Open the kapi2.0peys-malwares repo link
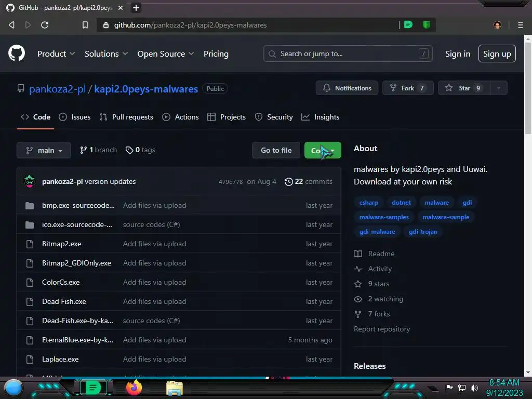The width and height of the screenshot is (532, 399). (x=146, y=89)
